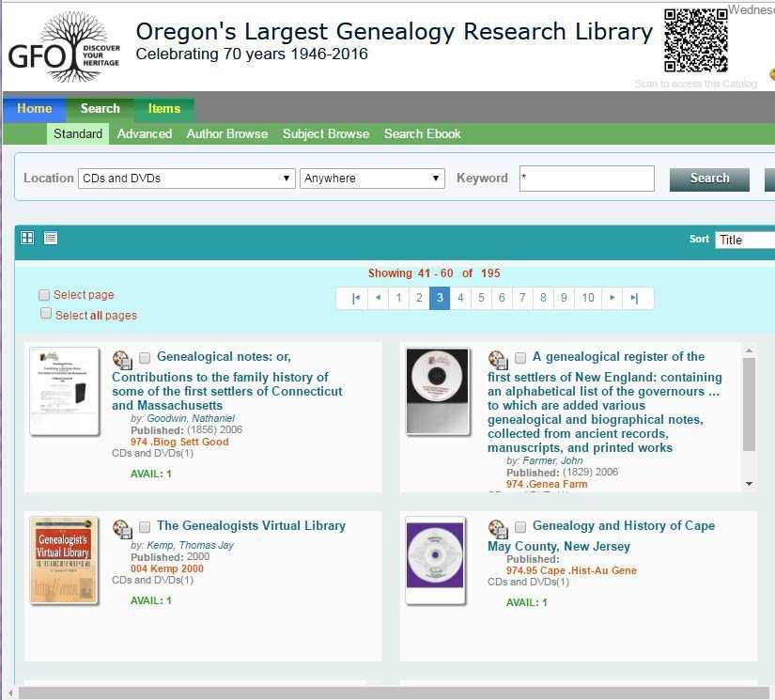
Task: Expand the Anywhere search field dropdown
Action: [372, 179]
